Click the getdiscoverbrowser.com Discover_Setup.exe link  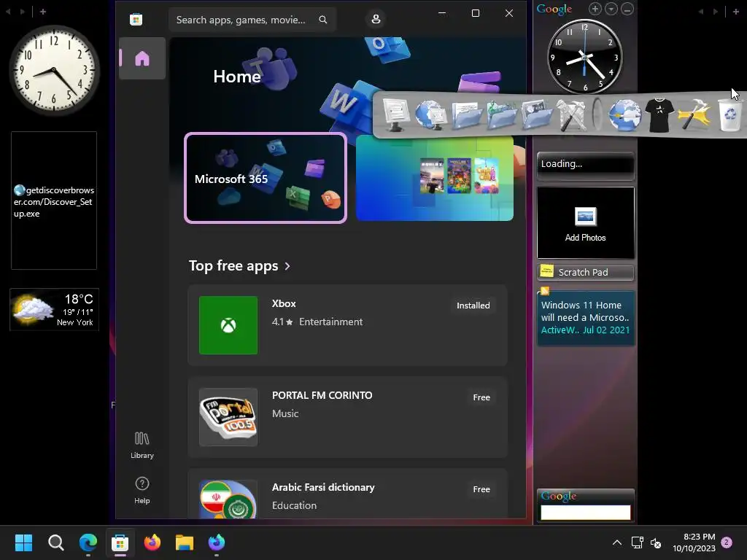54,201
